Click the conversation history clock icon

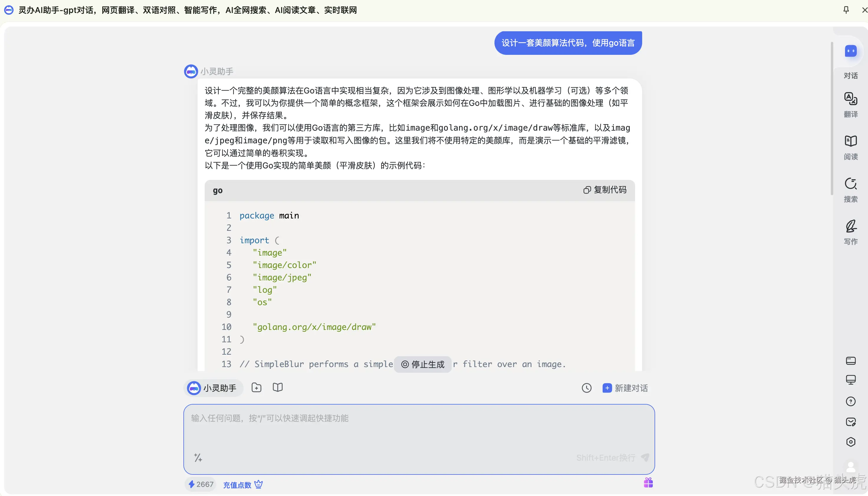pyautogui.click(x=586, y=388)
